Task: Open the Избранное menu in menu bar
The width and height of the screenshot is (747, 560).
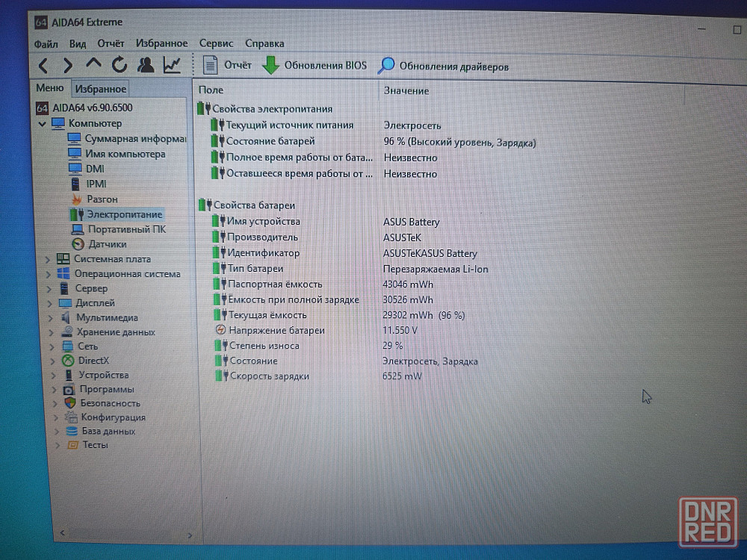Action: tap(161, 43)
